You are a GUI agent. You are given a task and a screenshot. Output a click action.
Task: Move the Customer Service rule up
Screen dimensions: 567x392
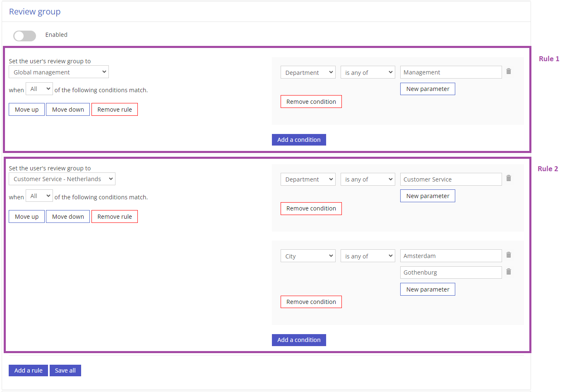point(26,217)
